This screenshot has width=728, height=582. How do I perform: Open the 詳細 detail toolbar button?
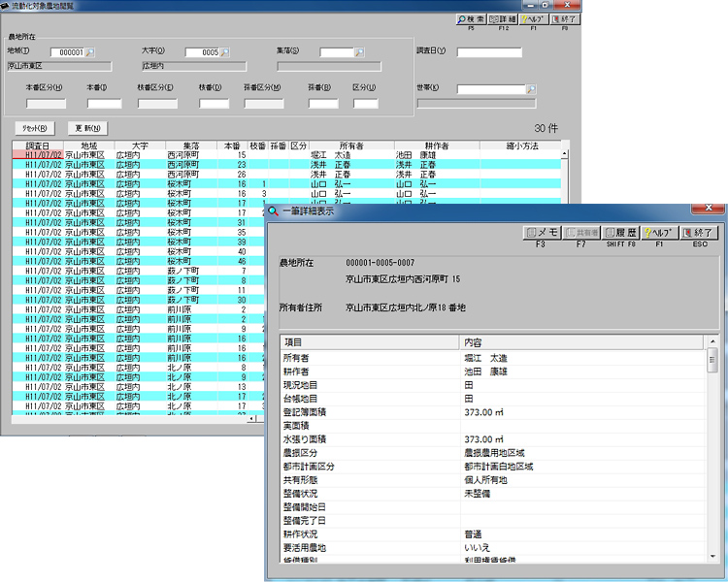tap(503, 19)
